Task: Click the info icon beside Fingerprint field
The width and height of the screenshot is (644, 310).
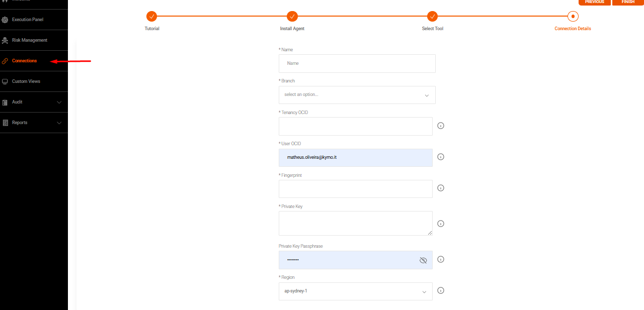Action: (441, 188)
